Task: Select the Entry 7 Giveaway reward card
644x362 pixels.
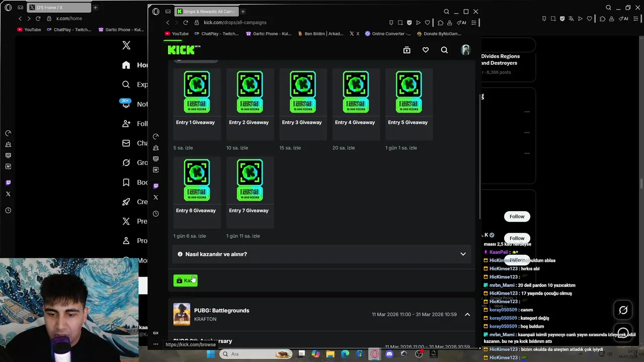Action: [x=250, y=192]
